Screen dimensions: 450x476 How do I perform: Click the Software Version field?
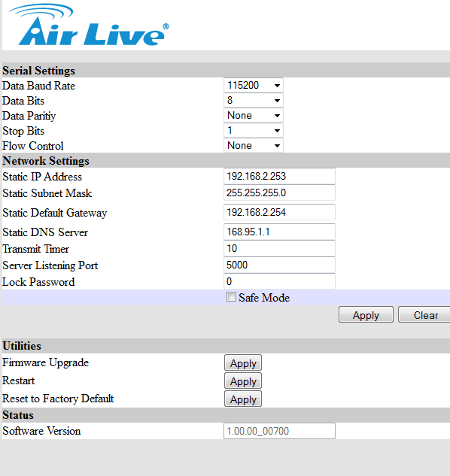279,431
